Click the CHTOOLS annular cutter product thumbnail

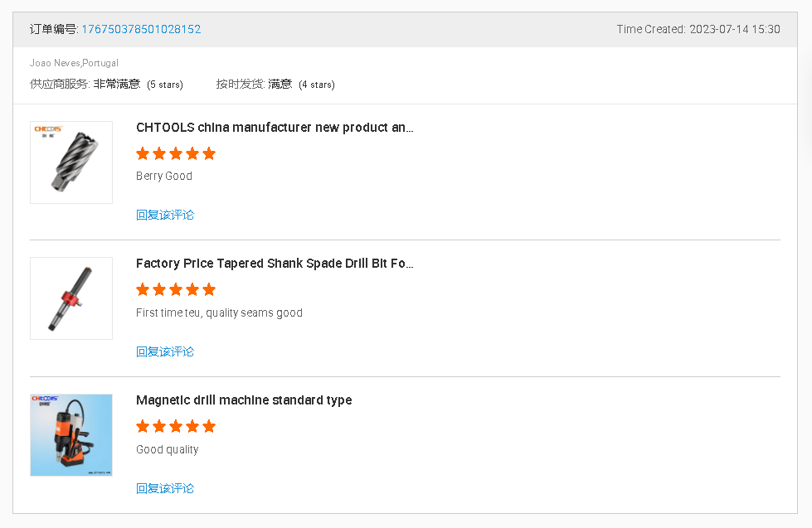click(x=71, y=162)
